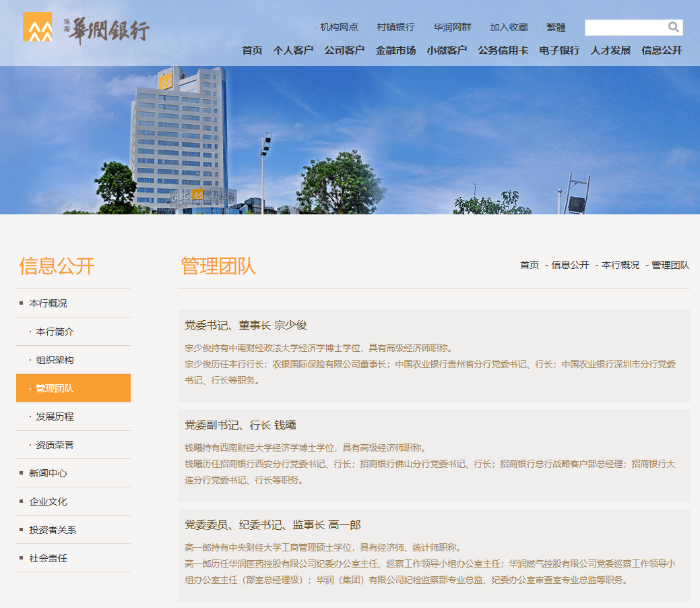Screen dimensions: 700x608
Task: Open 繁體 to switch language
Action: point(555,27)
